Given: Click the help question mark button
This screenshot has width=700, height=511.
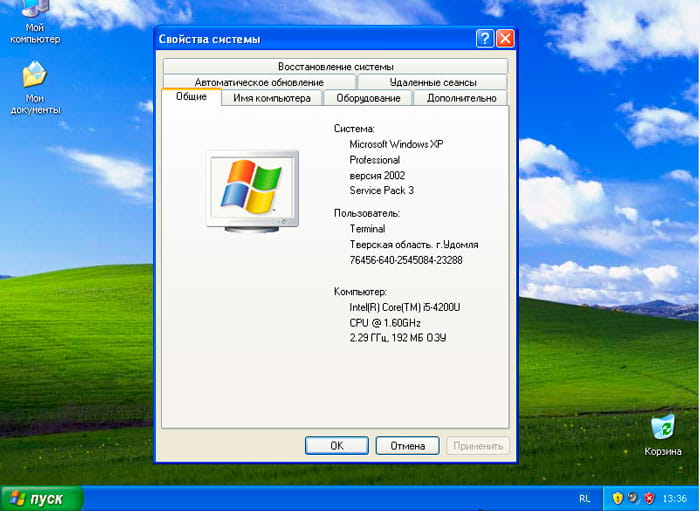Looking at the screenshot, I should coord(485,39).
